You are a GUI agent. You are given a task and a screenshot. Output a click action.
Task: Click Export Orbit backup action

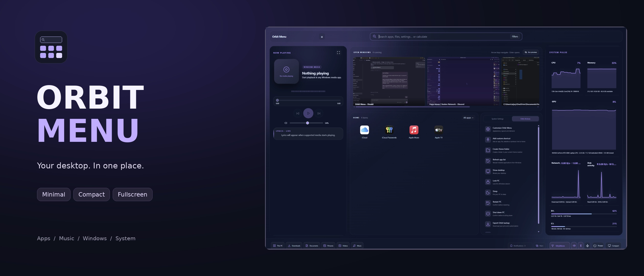[510, 224]
